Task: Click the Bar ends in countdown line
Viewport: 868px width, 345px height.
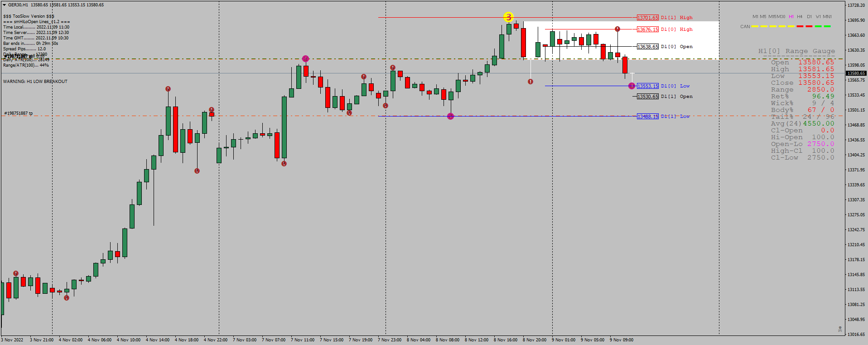Action: coord(31,44)
